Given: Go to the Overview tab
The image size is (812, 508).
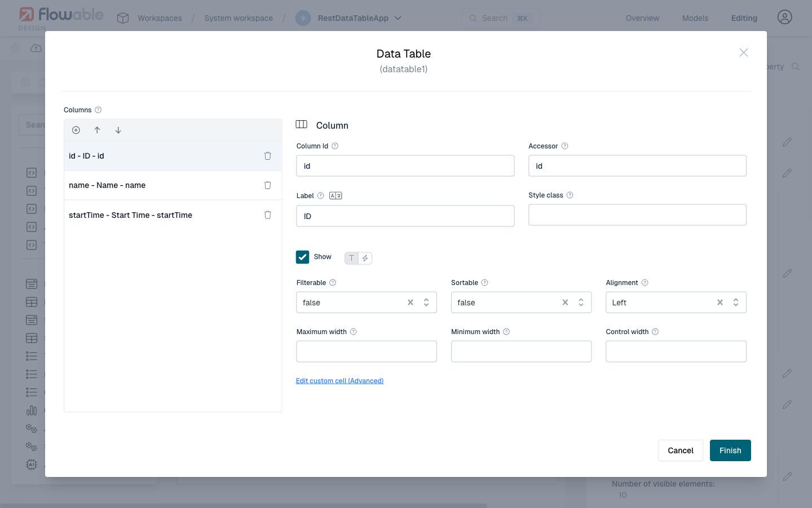Looking at the screenshot, I should 642,17.
